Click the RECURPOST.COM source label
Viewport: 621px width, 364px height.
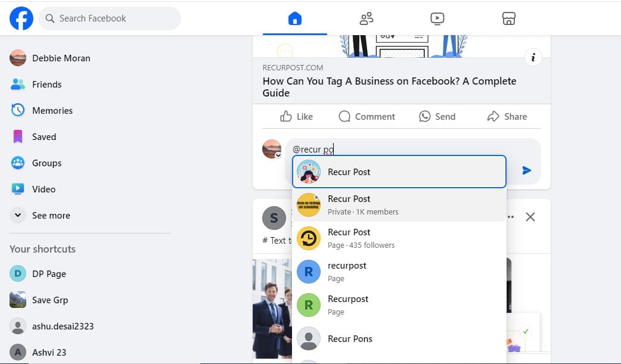coord(293,68)
